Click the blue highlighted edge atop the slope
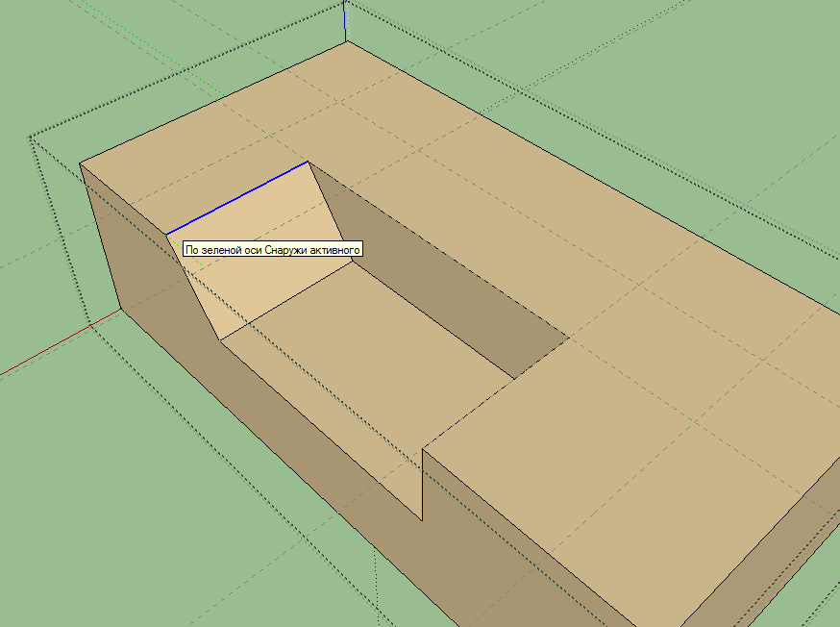The width and height of the screenshot is (840, 627). (x=236, y=198)
